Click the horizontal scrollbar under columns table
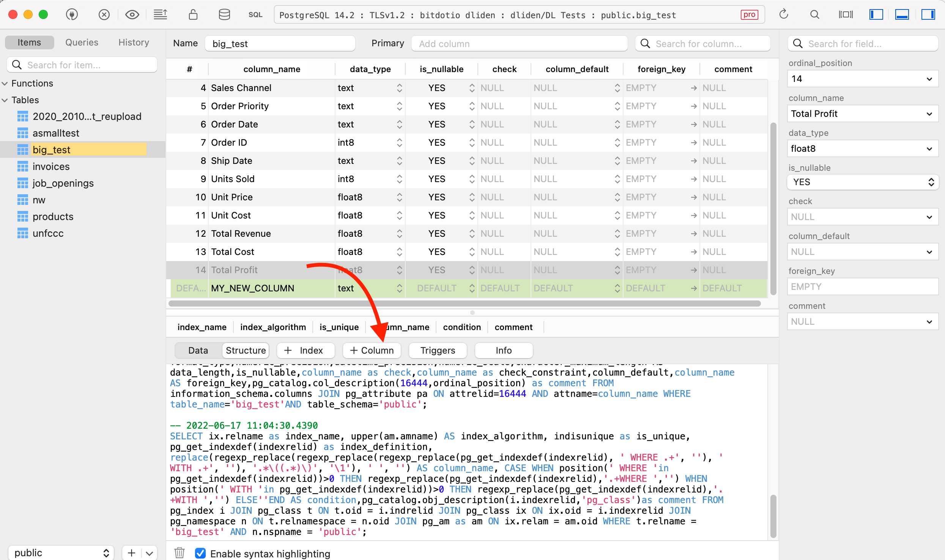The image size is (945, 560). (465, 304)
